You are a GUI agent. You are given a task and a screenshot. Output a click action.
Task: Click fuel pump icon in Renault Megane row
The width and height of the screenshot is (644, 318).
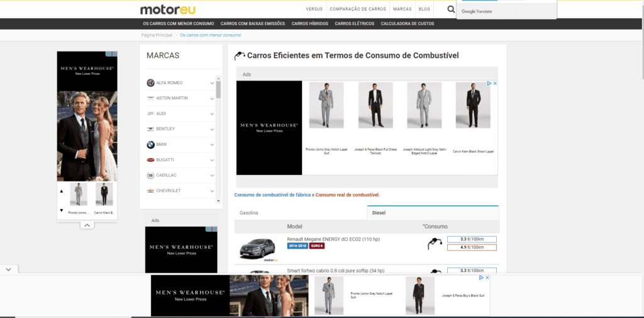click(434, 244)
